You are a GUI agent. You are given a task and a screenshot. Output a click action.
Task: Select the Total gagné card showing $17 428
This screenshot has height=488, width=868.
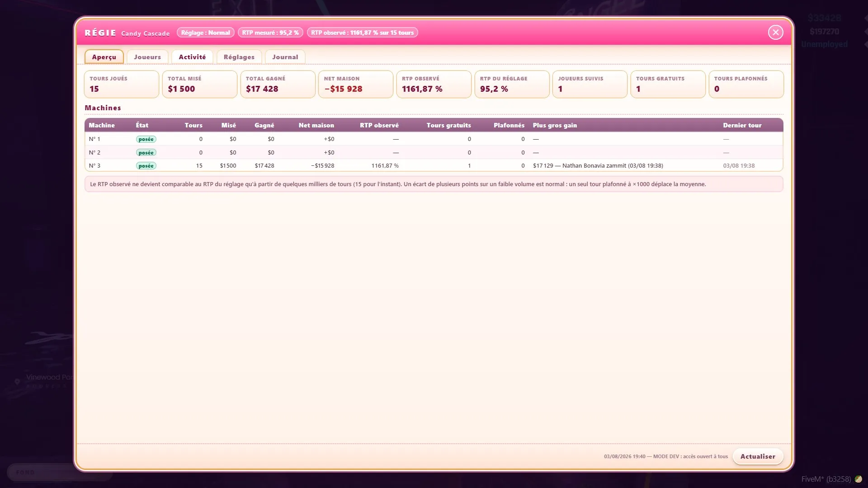[x=278, y=84]
